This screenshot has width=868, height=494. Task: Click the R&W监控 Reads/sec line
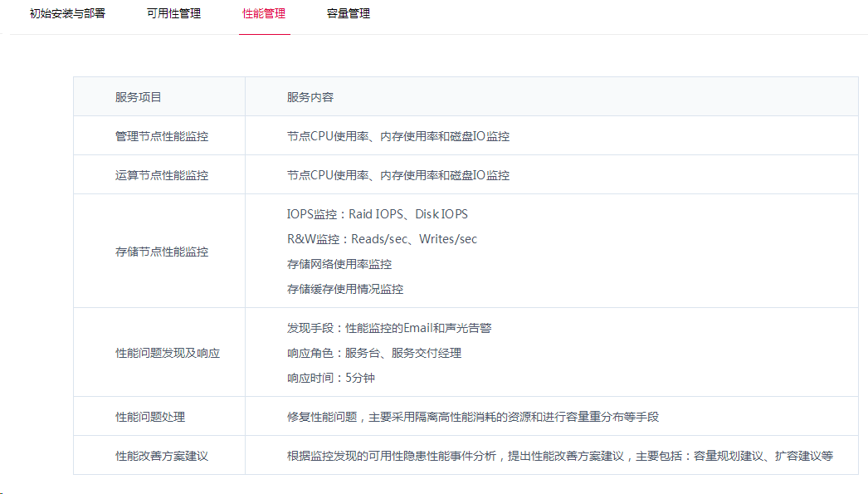(x=382, y=239)
